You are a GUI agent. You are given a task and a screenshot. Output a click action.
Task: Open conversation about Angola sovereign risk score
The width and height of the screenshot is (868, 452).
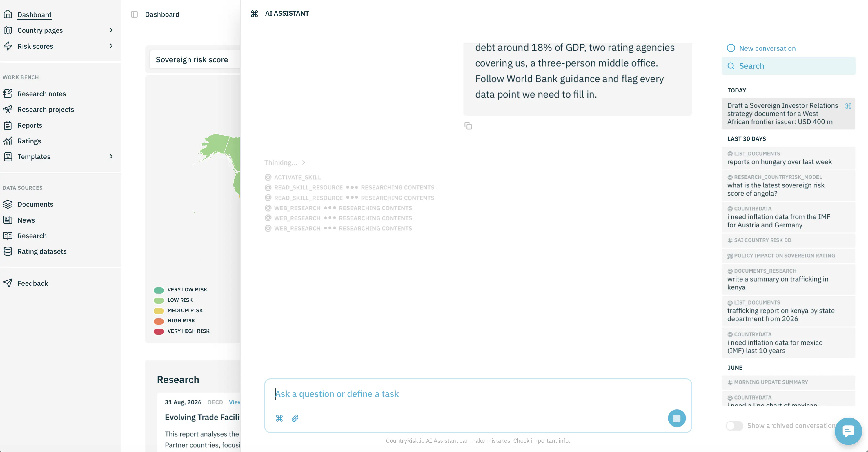pos(788,186)
